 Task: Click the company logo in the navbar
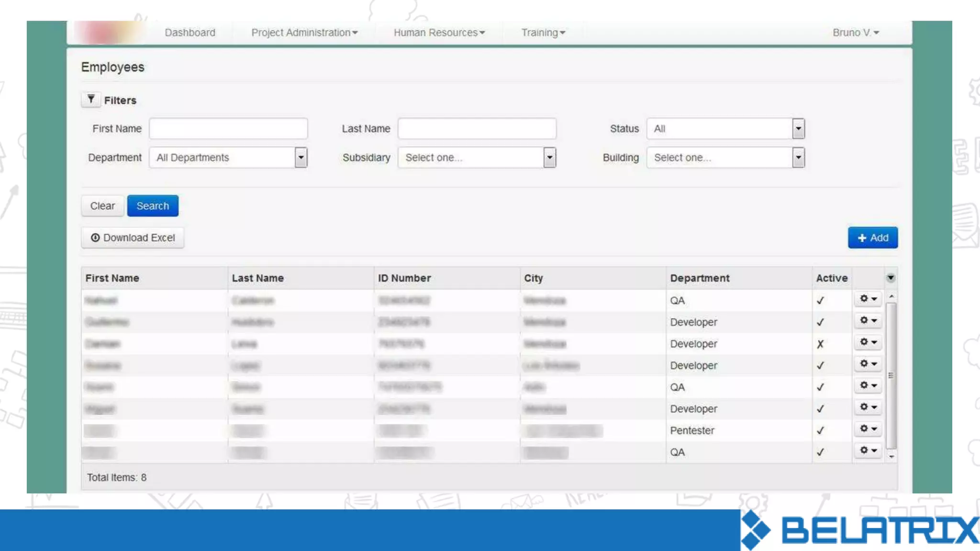(108, 33)
